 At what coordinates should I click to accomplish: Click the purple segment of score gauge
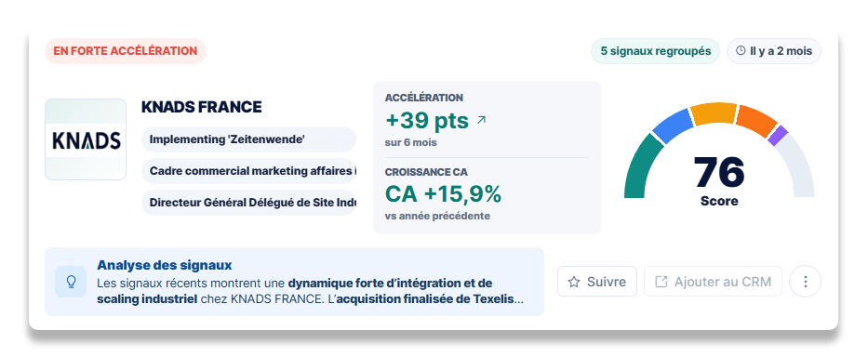pyautogui.click(x=778, y=136)
